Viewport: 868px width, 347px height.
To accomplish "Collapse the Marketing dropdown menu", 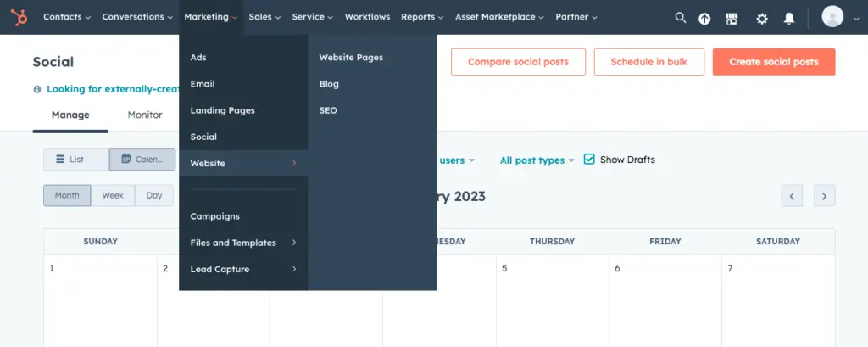I will (211, 17).
